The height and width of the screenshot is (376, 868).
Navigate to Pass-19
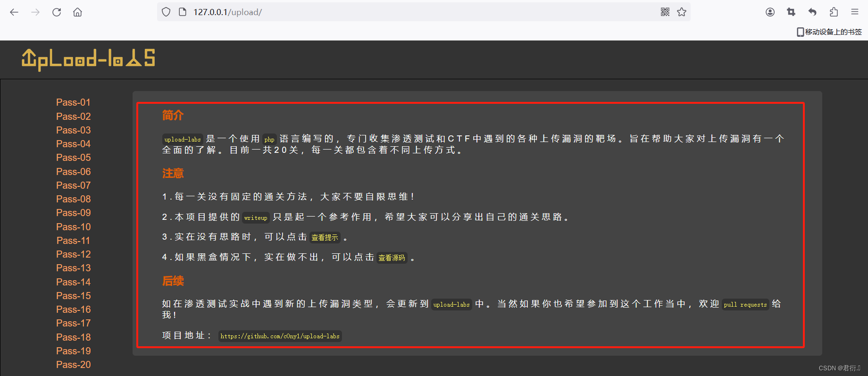click(73, 351)
